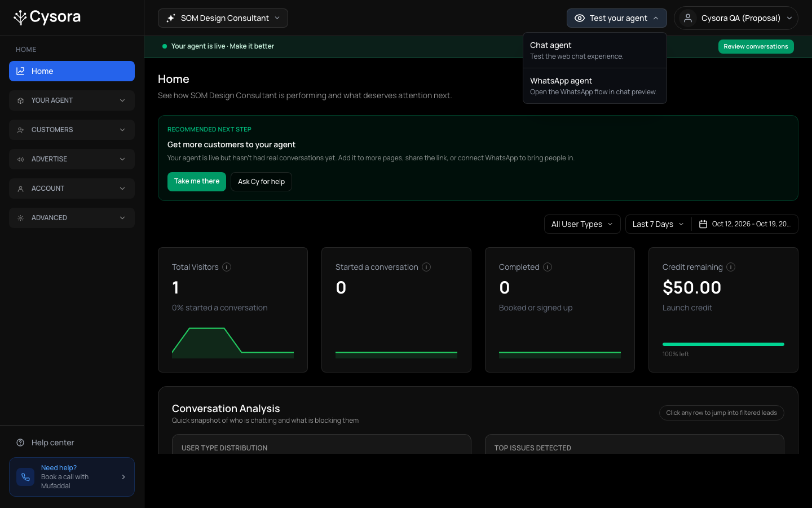Open the Last 7 Days range dropdown

[x=658, y=224]
